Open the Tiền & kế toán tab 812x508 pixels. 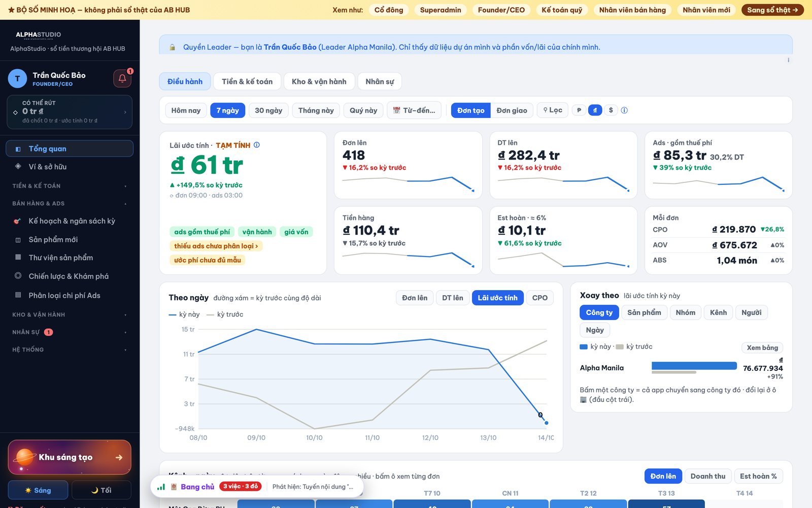(x=247, y=81)
